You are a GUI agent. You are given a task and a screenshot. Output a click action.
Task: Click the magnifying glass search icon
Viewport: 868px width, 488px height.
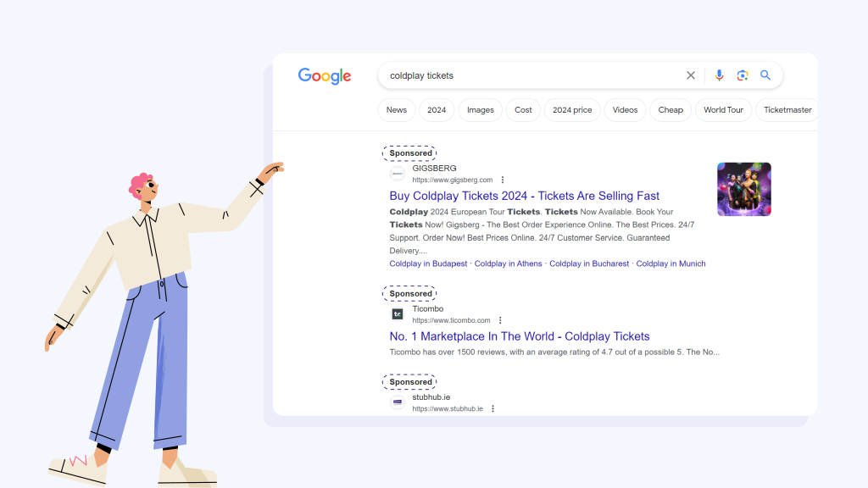click(x=765, y=75)
